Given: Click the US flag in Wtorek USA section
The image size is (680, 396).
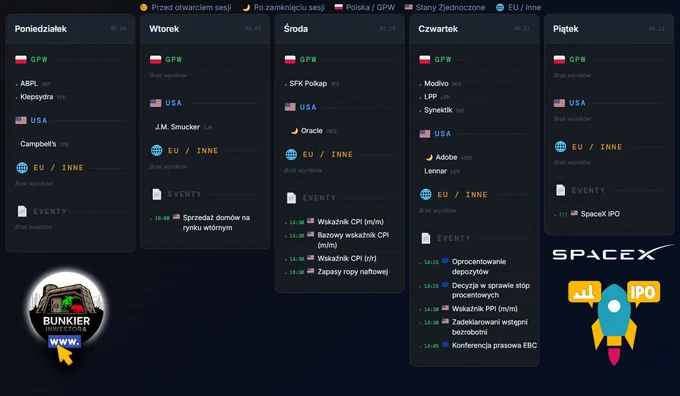Looking at the screenshot, I should [156, 103].
